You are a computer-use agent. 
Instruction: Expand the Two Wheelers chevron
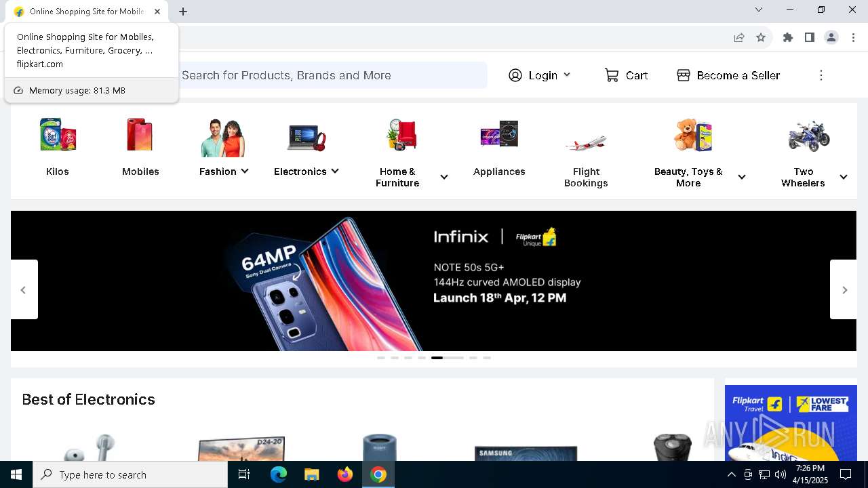844,178
